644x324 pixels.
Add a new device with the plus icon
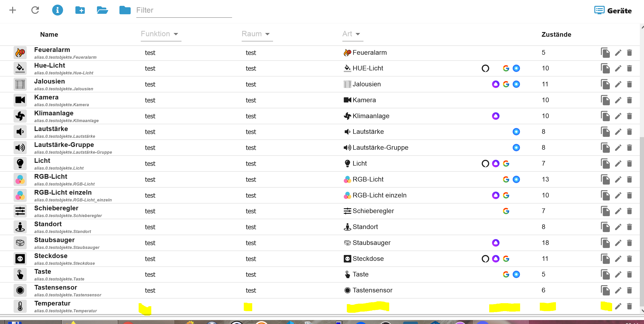tap(13, 10)
